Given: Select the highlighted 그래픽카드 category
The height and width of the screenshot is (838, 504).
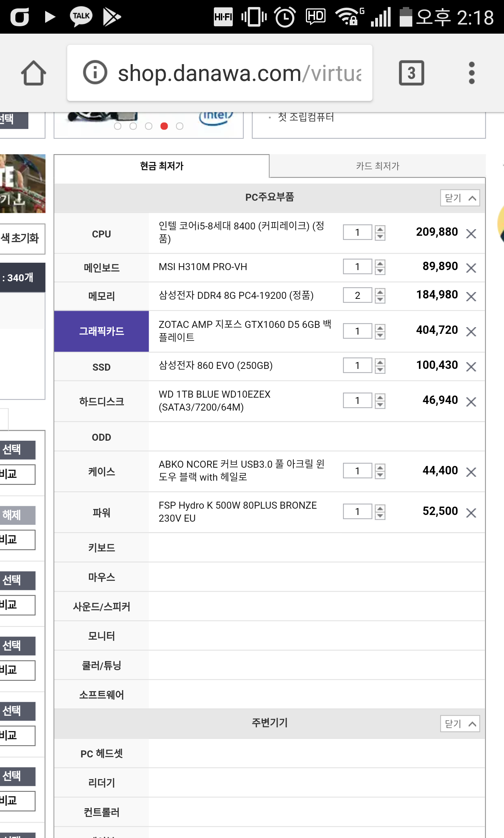Looking at the screenshot, I should [x=101, y=331].
